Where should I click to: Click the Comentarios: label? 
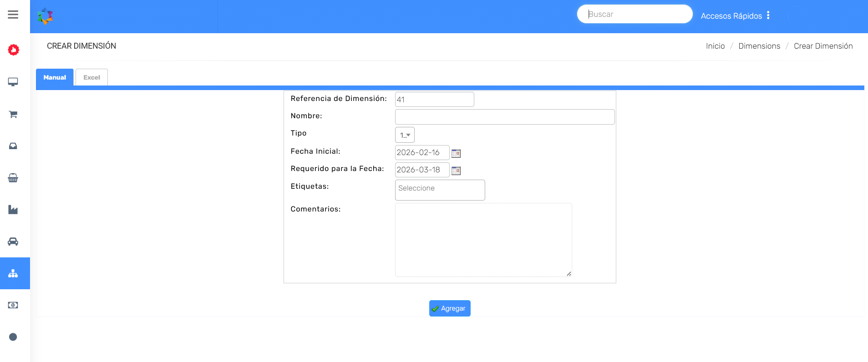(315, 209)
